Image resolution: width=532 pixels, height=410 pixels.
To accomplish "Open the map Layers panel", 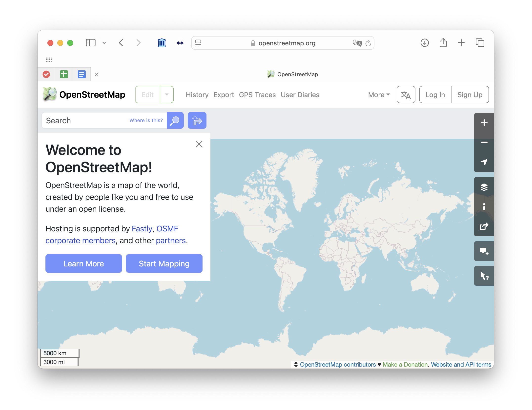I will [484, 187].
